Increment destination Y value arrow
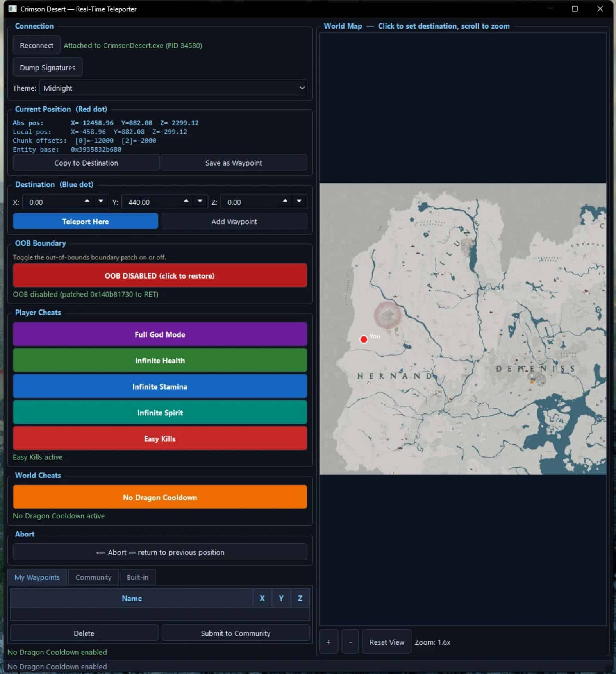Screen dimensions: 616x674 (x=186, y=201)
